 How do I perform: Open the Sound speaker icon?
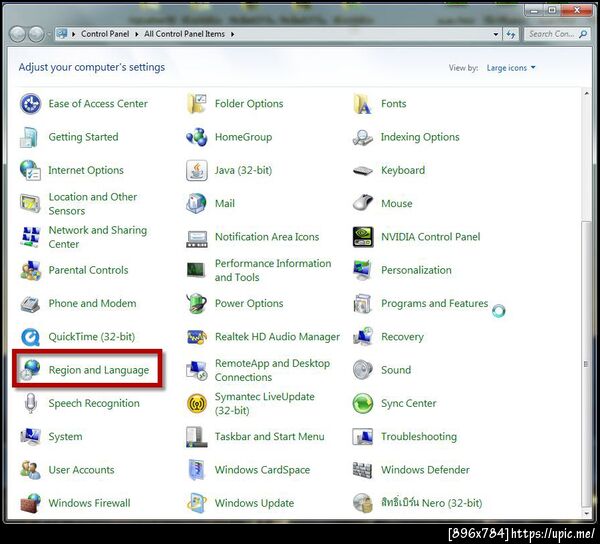pos(363,370)
